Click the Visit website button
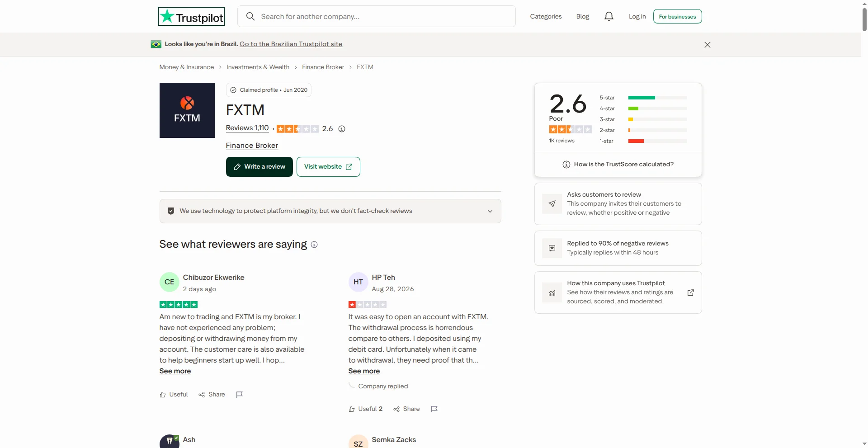868x448 pixels. click(x=328, y=167)
